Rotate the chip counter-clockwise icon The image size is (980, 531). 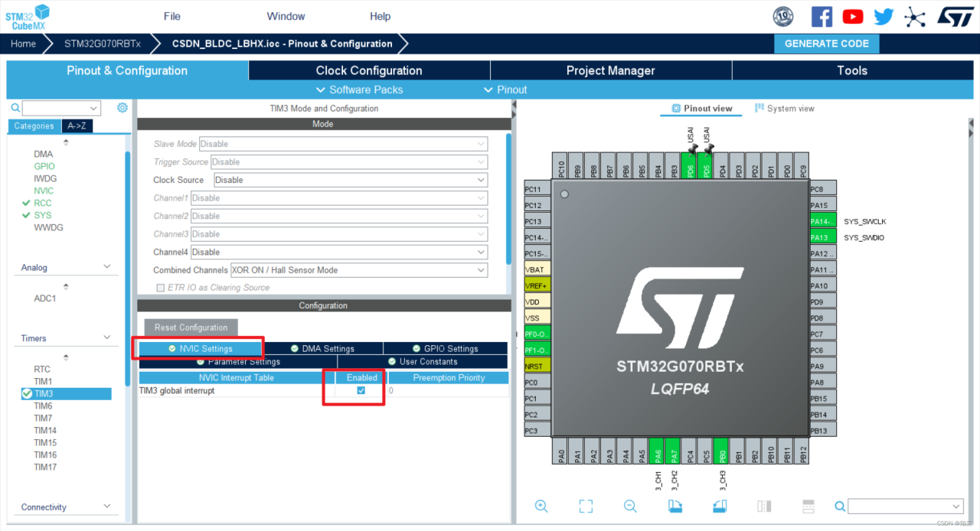[719, 506]
